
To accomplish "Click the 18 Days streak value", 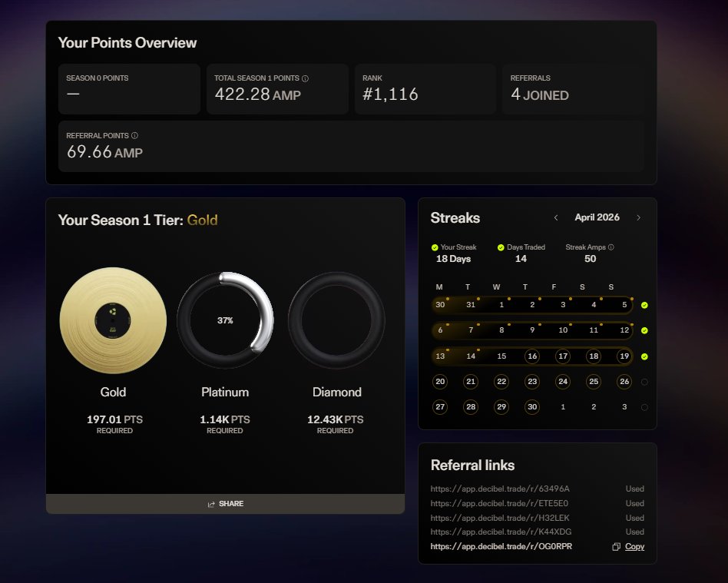I will coord(453,259).
